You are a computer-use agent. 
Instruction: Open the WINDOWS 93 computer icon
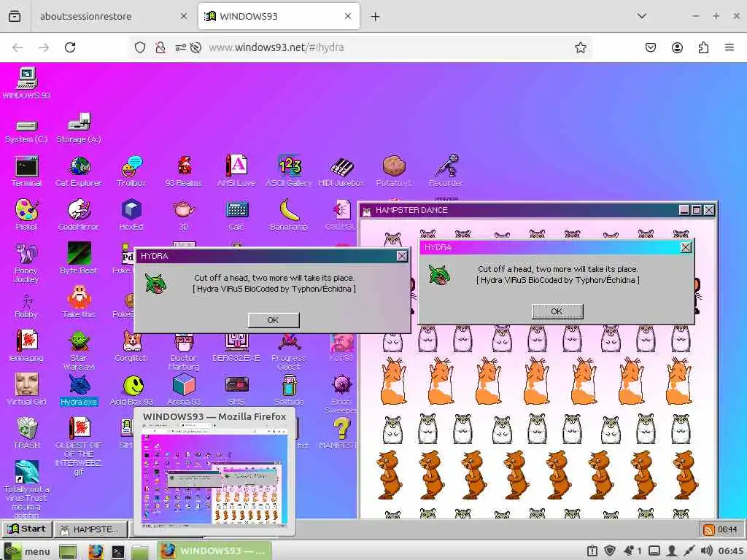click(27, 82)
